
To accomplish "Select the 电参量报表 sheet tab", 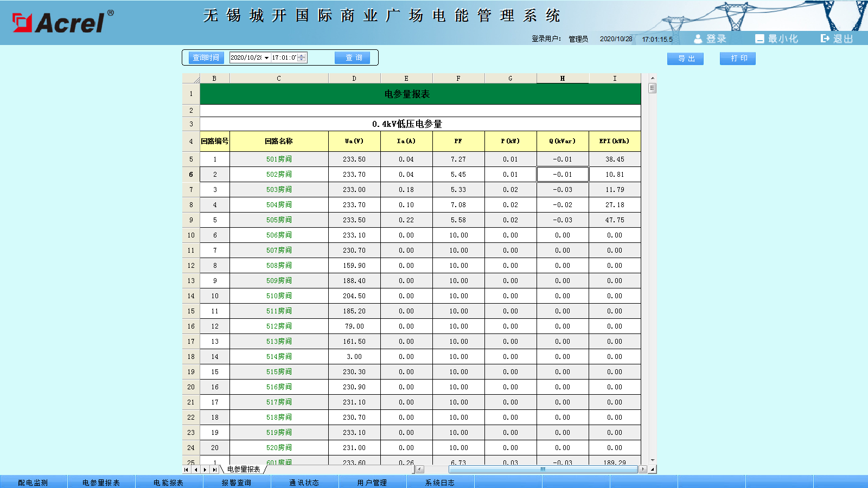I will point(244,470).
